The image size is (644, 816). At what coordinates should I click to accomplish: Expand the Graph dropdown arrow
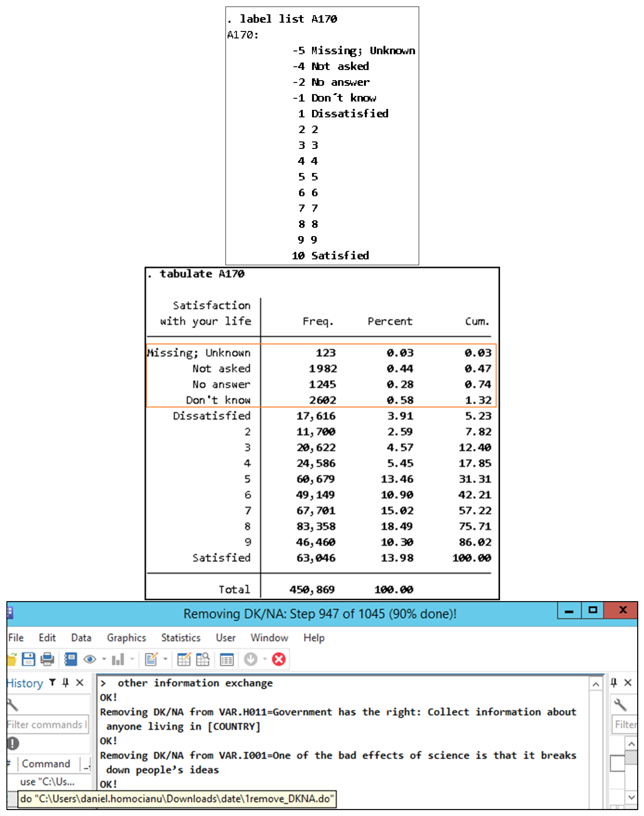pyautogui.click(x=132, y=659)
